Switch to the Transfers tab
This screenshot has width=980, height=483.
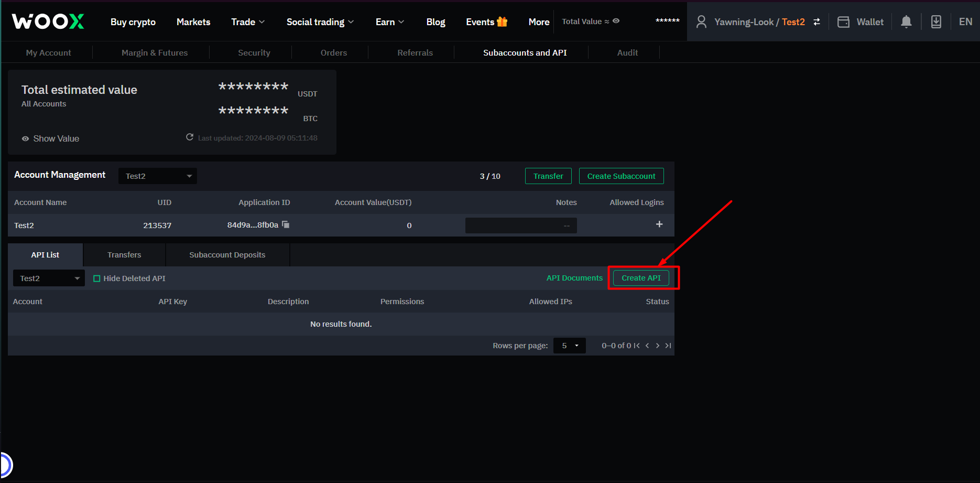[x=124, y=255]
